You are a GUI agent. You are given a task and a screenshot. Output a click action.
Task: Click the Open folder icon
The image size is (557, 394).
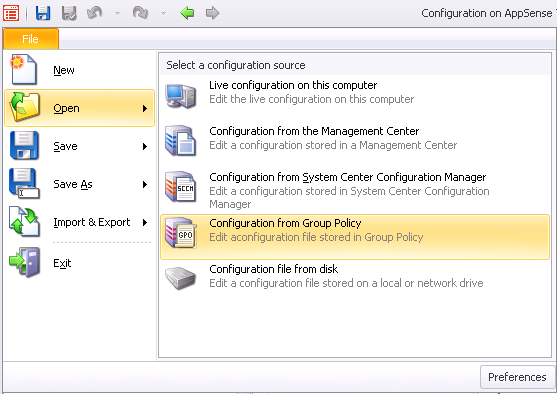24,107
